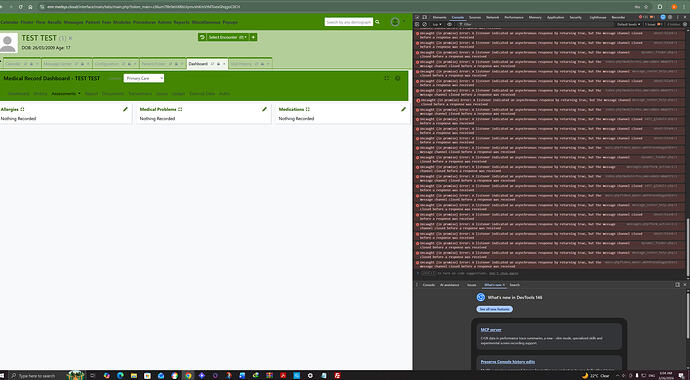Switch to DevTools Lighthouse tab
This screenshot has width=690, height=380.
597,17
